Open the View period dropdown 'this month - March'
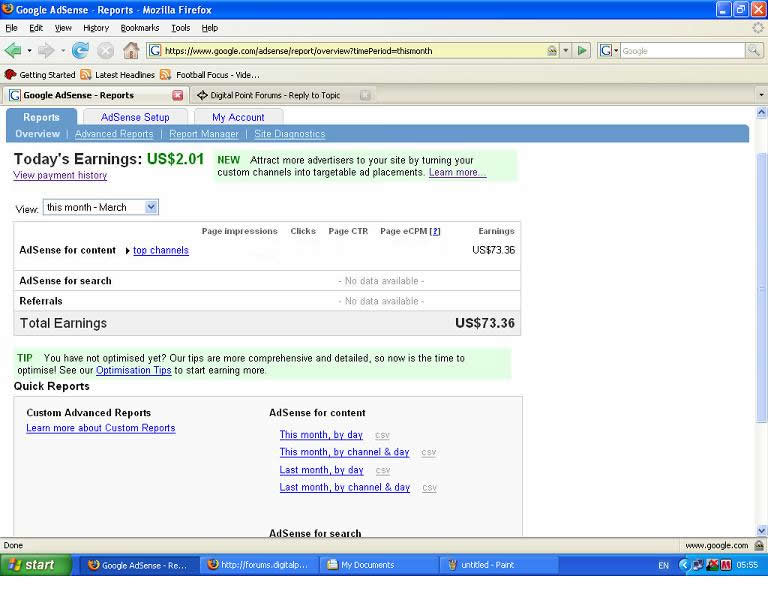This screenshot has height=600, width=768. (x=100, y=207)
